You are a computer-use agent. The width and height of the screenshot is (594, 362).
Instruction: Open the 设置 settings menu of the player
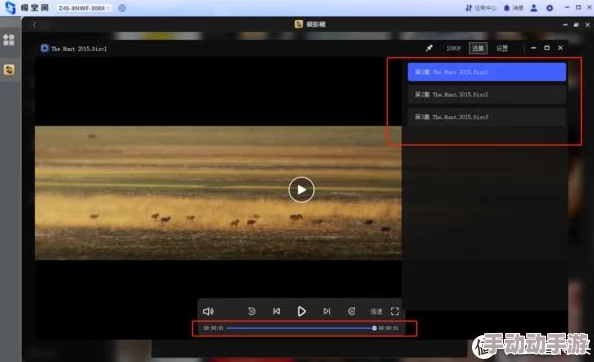point(502,48)
